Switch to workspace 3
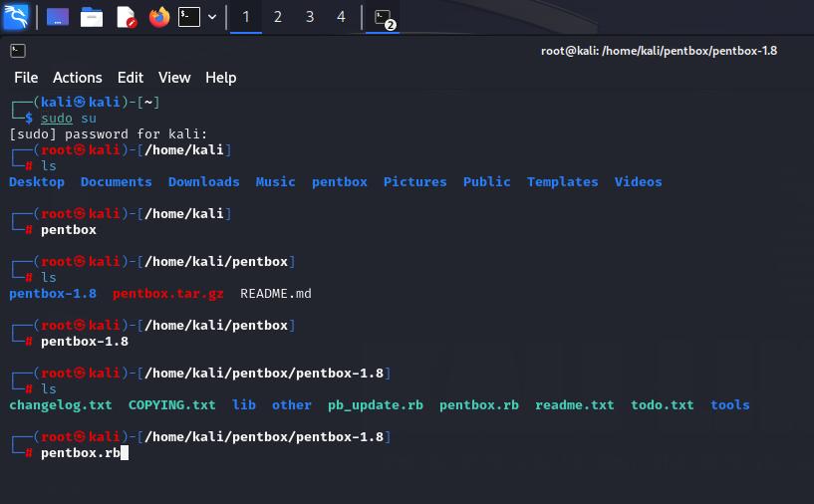The height and width of the screenshot is (504, 814). (x=310, y=17)
